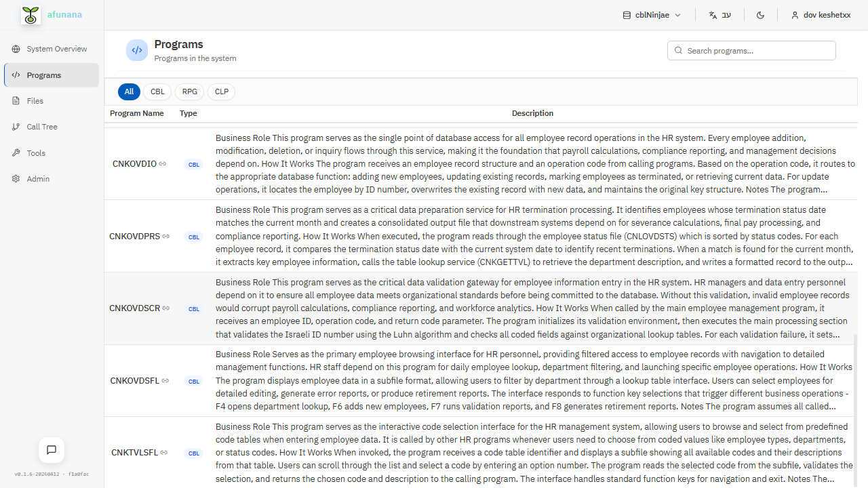Open the CNKOVDSCR program entry
The width and height of the screenshot is (868, 488).
(x=134, y=308)
